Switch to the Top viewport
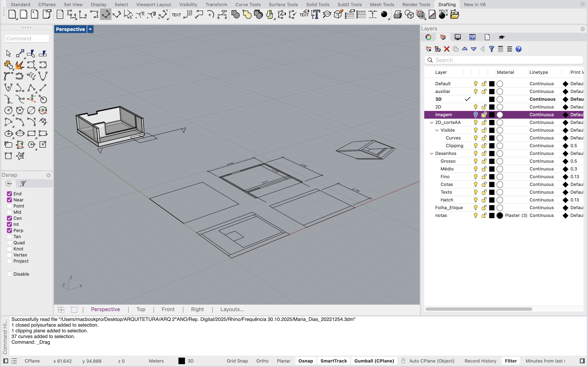The image size is (588, 367). [141, 309]
